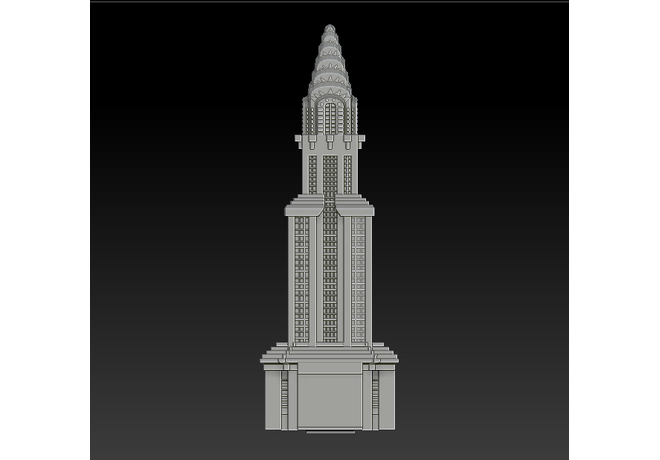
Task: Select the upper ledge beneath the crown section
Action: tap(330, 139)
